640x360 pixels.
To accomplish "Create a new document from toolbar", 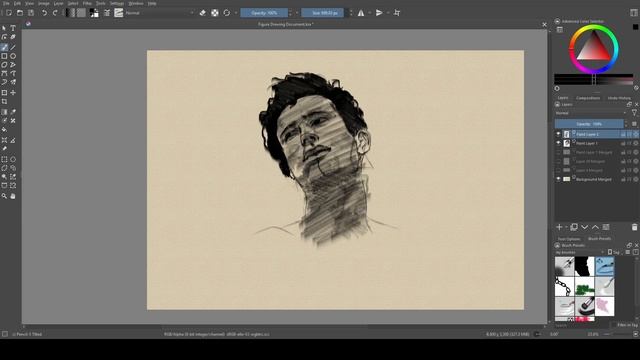I will (x=9, y=13).
